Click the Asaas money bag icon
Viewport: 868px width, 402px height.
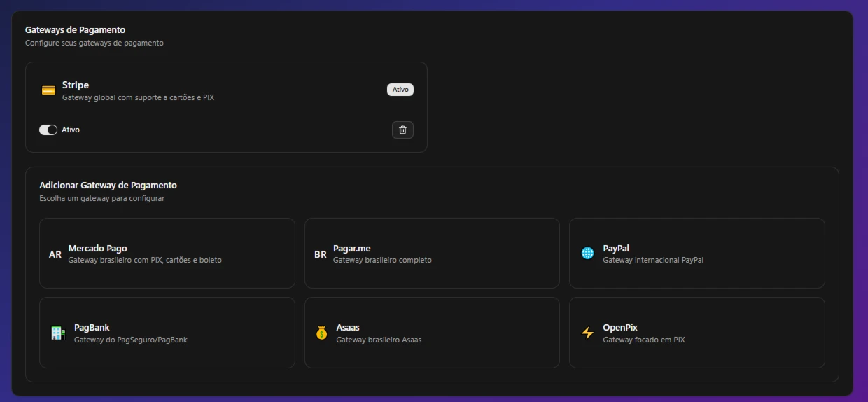(x=321, y=333)
